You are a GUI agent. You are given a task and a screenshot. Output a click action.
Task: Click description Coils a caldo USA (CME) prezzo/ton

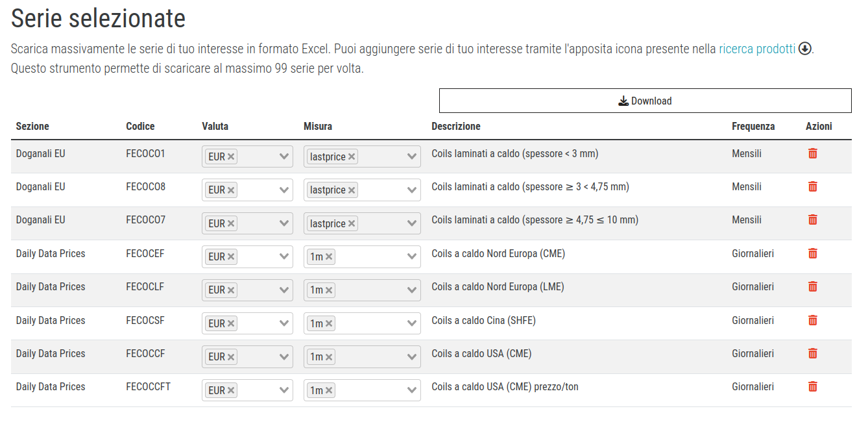[505, 387]
